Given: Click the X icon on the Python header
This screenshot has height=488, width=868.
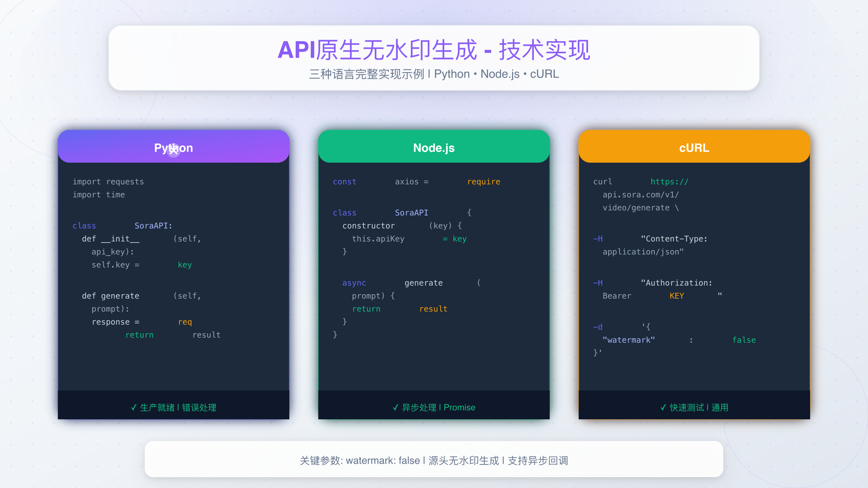Looking at the screenshot, I should [x=174, y=150].
